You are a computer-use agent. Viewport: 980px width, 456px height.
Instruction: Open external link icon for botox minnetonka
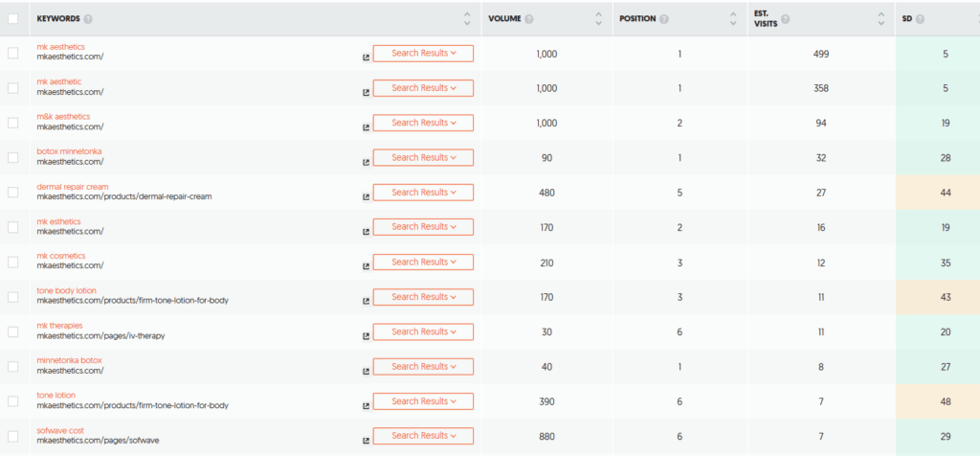point(366,162)
